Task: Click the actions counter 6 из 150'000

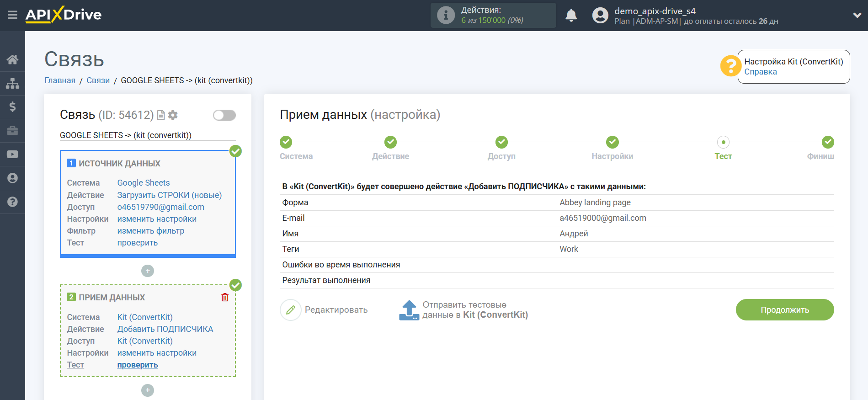Action: coord(492,21)
